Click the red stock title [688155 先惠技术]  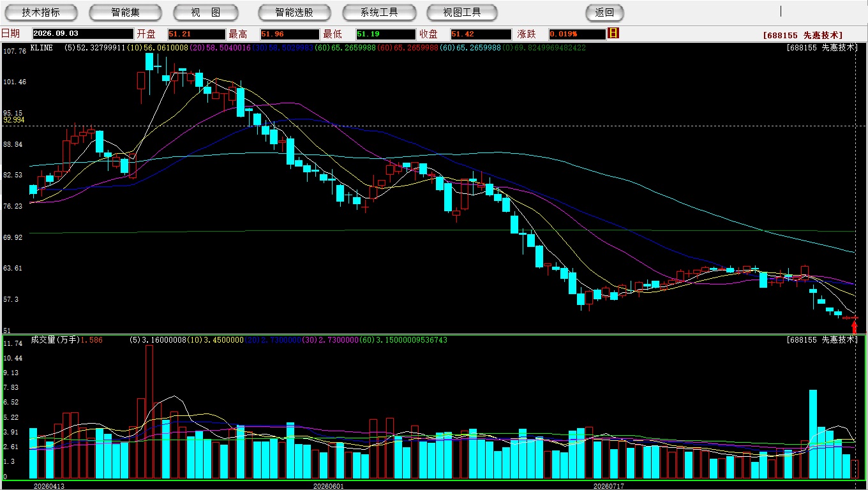coord(803,35)
